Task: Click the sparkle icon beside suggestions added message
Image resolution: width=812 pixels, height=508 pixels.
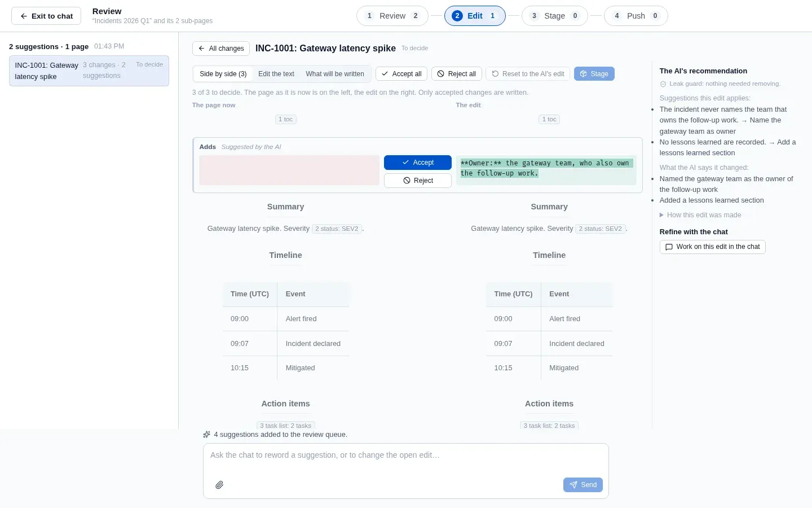Action: pos(207,435)
